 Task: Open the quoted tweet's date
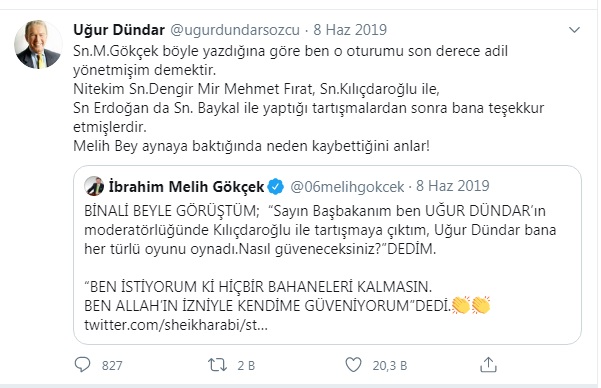pos(453,186)
